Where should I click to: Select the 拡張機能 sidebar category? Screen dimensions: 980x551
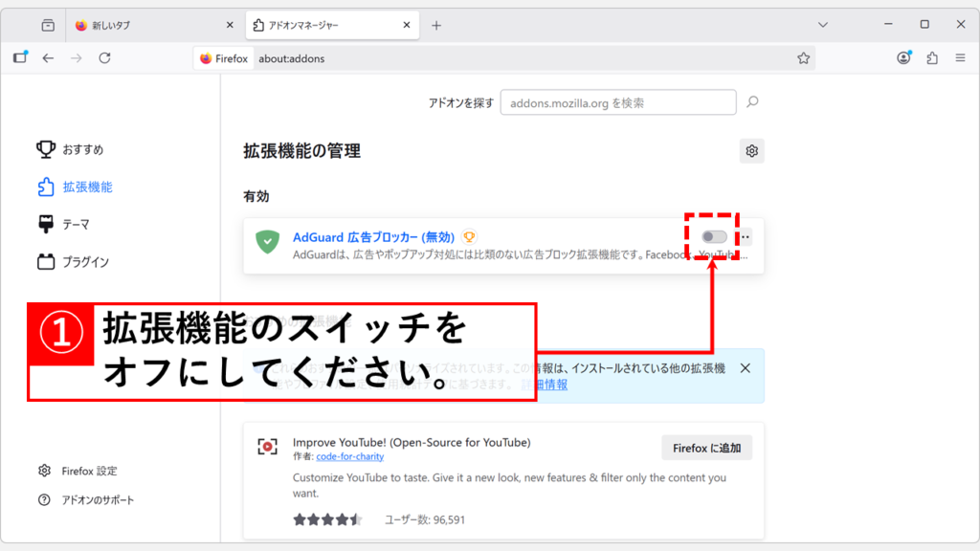pos(75,187)
